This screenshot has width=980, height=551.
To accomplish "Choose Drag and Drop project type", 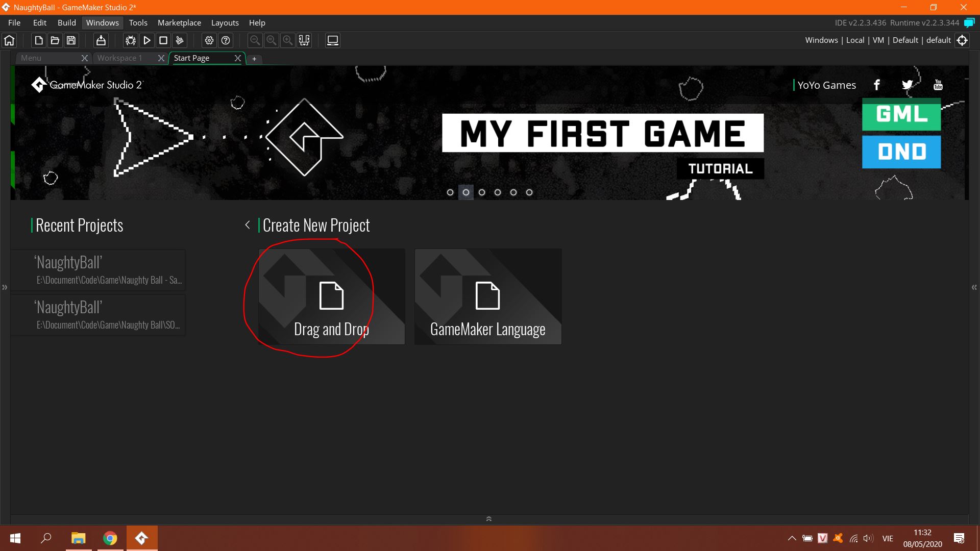I will point(331,296).
